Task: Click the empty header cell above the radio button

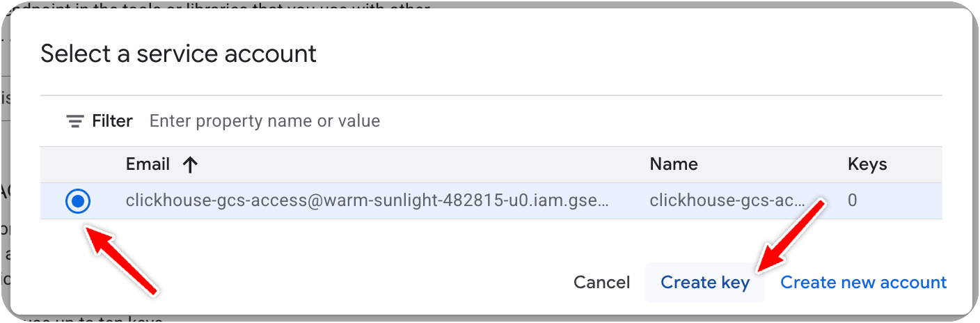Action: coord(78,164)
